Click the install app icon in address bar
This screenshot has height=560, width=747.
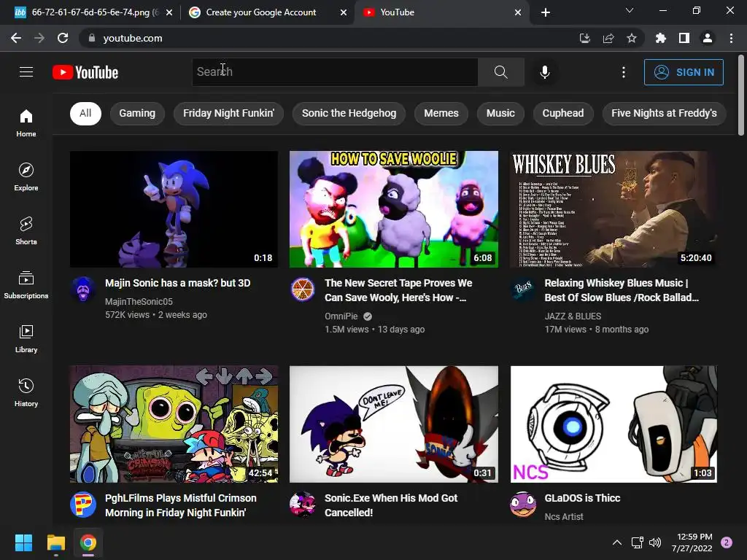pyautogui.click(x=584, y=38)
